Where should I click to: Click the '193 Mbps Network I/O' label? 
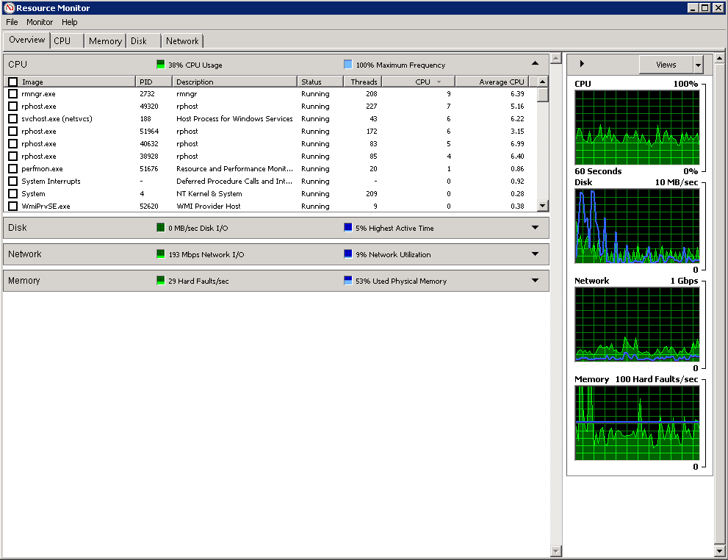point(206,254)
